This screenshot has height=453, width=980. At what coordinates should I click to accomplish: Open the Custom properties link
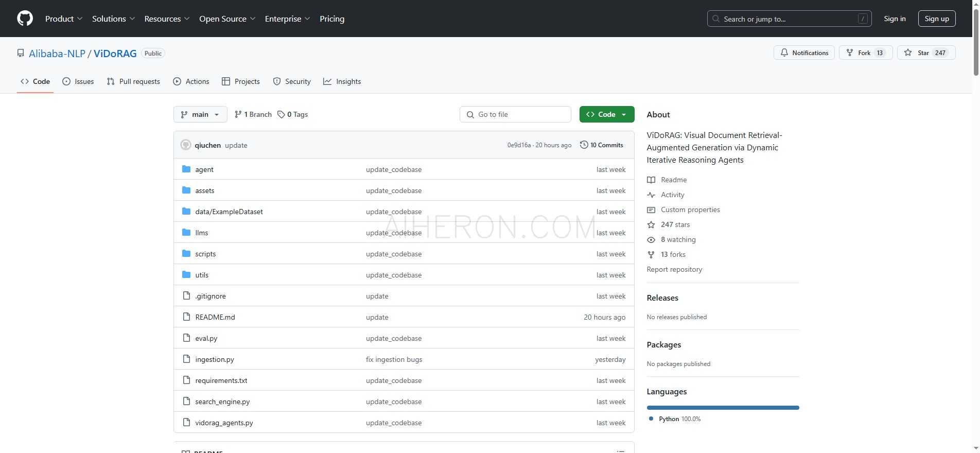pos(690,210)
